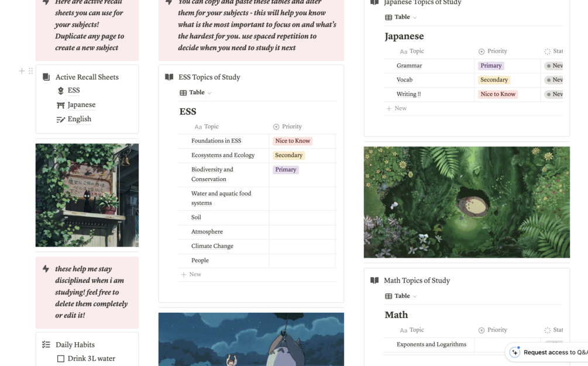The image size is (588, 366).
Task: Click the Daily Habits checklist icon
Action: coord(46,344)
